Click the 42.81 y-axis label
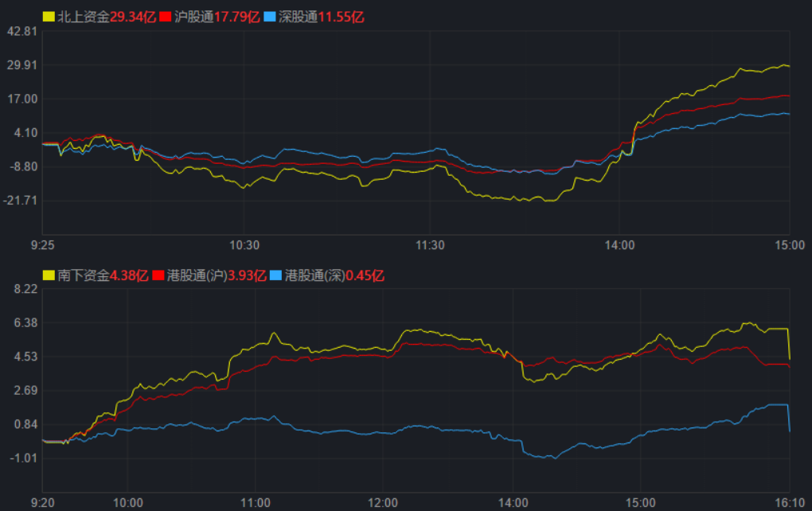Viewport: 812px width, 511px height. [22, 31]
